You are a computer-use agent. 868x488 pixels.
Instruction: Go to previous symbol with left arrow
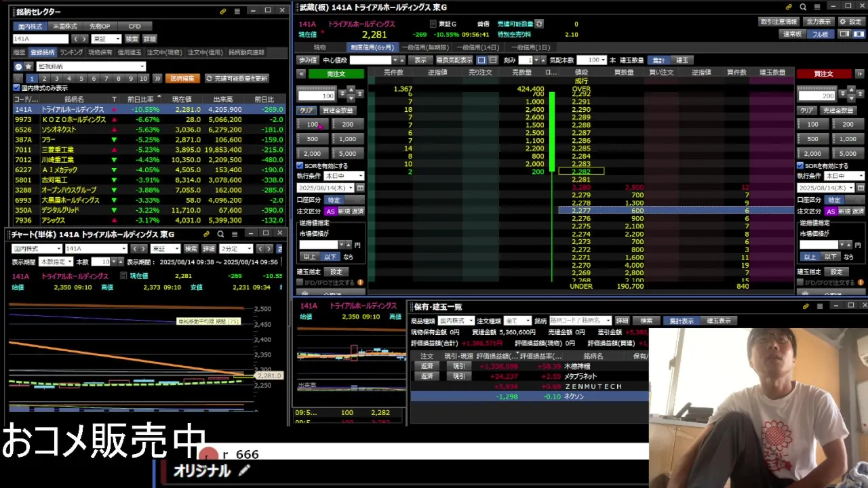pyautogui.click(x=75, y=39)
